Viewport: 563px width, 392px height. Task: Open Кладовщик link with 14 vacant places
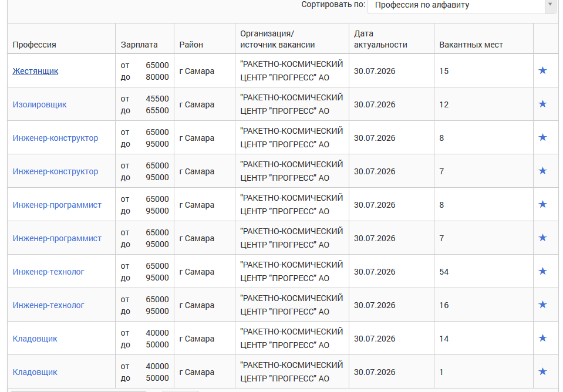35,339
